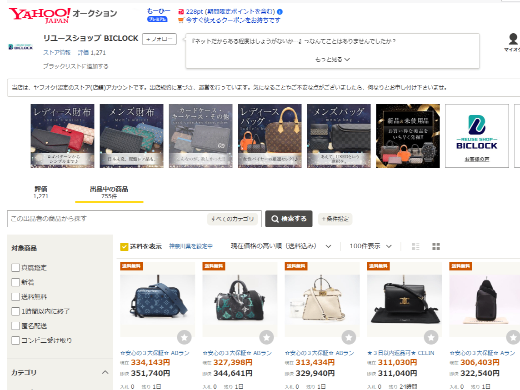The image size is (520, 390).
Task: Add the 306,403円 item to watchlist star
Action: pyautogui.click(x=513, y=337)
